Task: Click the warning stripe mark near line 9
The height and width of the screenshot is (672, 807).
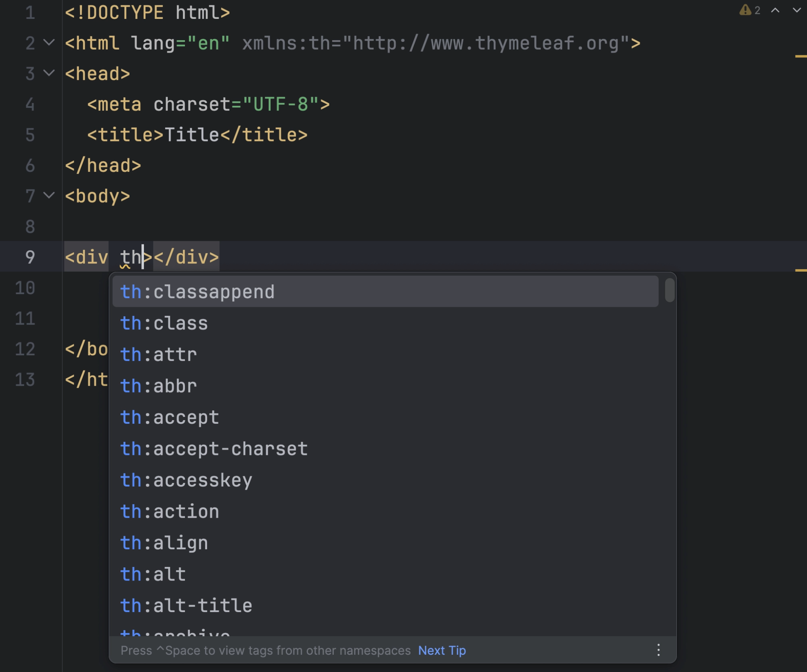Action: [801, 270]
